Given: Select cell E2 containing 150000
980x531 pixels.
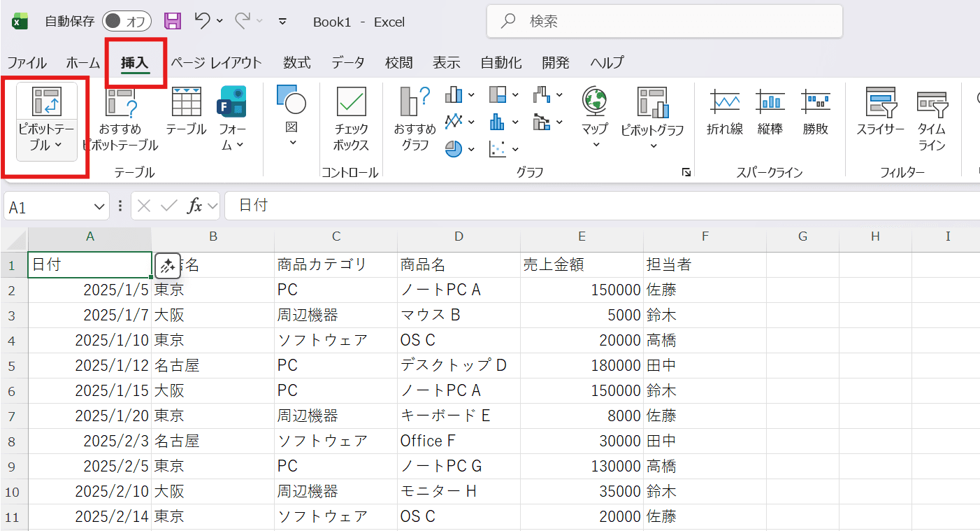Looking at the screenshot, I should (581, 290).
